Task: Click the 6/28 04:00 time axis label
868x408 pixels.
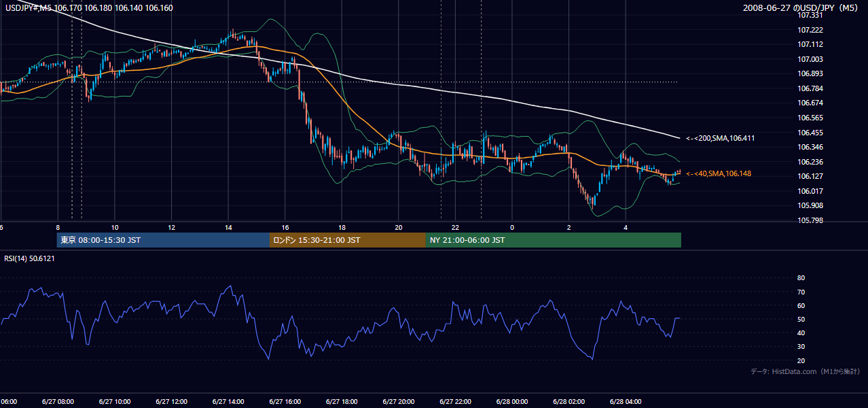Action: pos(625,401)
